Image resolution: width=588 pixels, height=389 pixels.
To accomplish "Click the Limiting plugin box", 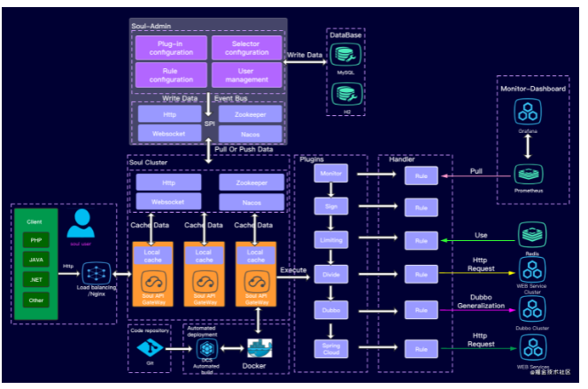I will tap(331, 240).
